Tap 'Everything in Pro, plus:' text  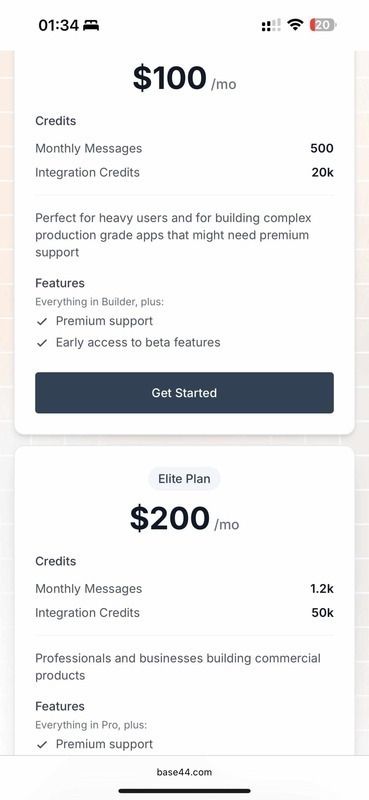click(x=91, y=725)
